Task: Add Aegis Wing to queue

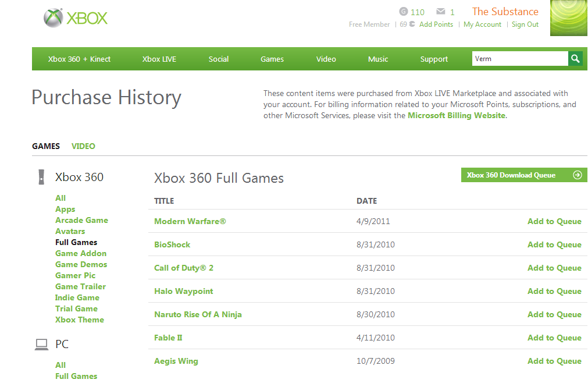Action: (554, 361)
